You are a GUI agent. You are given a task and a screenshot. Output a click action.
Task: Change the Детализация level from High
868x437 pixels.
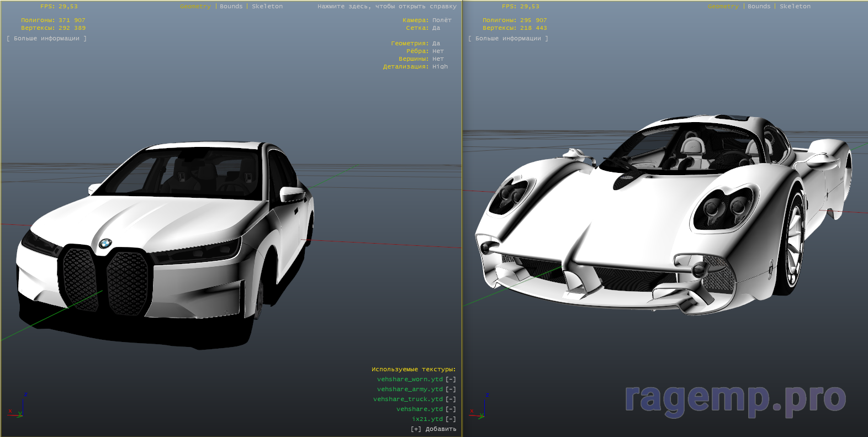(440, 67)
